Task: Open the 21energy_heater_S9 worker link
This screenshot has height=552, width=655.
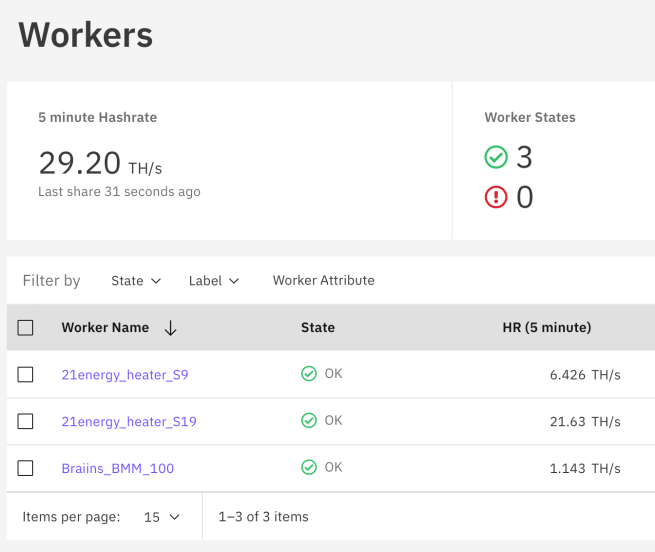Action: pos(125,375)
